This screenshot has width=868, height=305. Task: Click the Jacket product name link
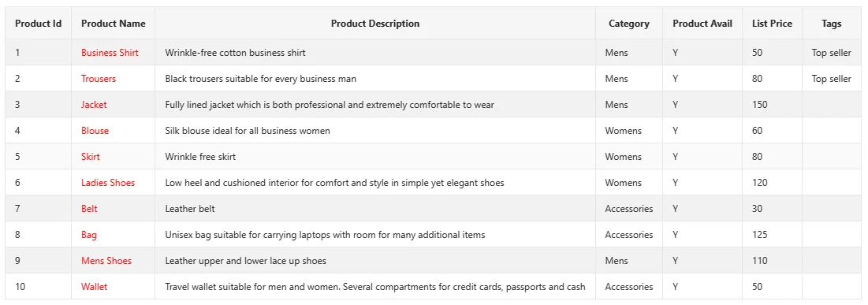94,105
